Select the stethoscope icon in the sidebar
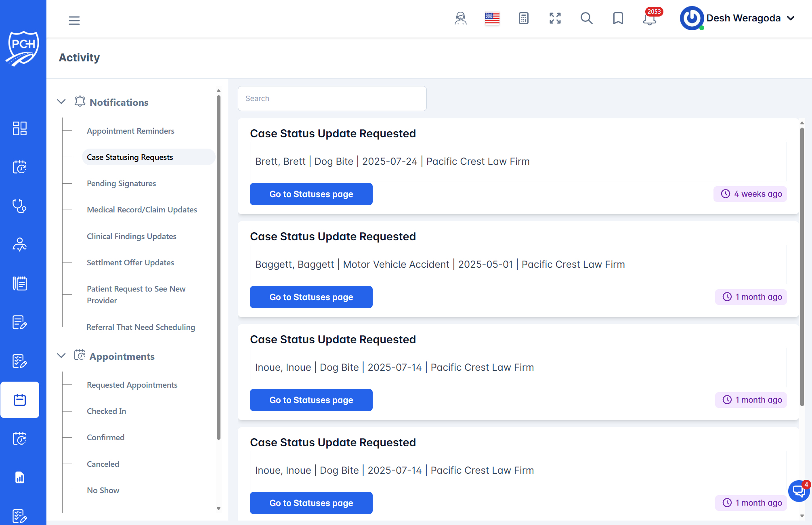Viewport: 812px width, 525px height. tap(19, 206)
